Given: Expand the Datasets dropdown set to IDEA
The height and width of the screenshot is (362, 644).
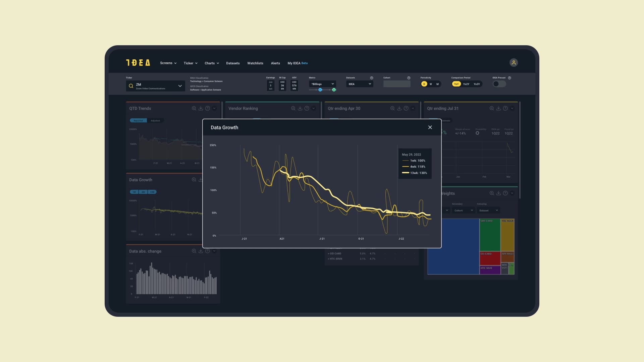Looking at the screenshot, I should (359, 84).
